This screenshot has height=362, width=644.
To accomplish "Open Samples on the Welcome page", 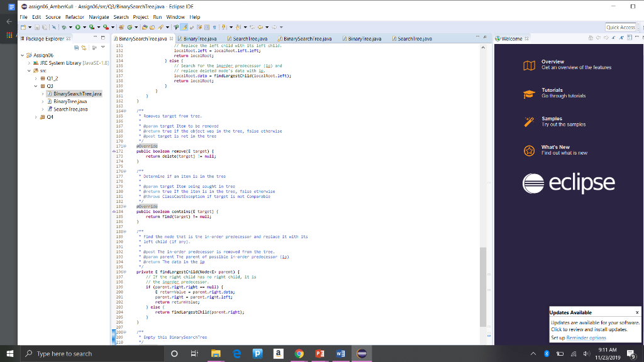I will tap(555, 121).
